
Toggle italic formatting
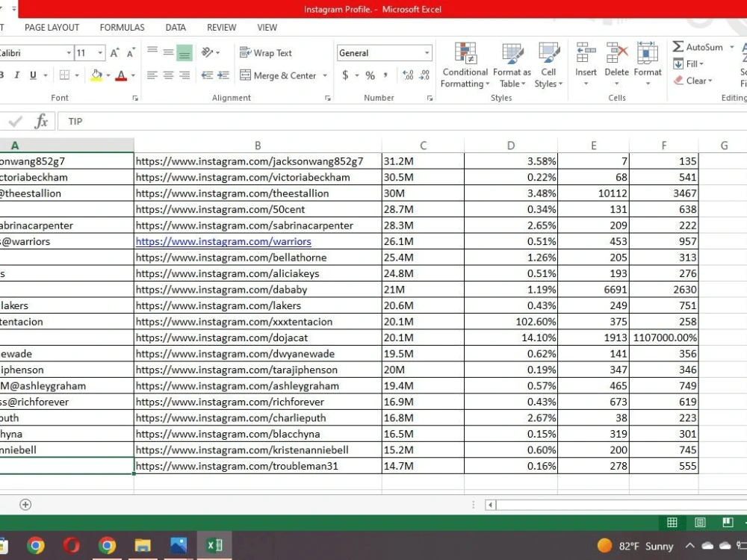tap(17, 75)
